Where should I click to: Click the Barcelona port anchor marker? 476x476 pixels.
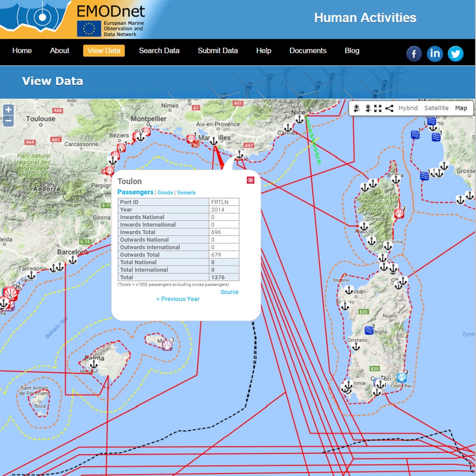tap(73, 260)
